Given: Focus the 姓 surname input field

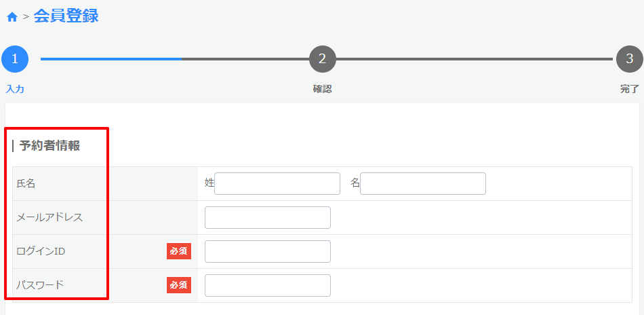Looking at the screenshot, I should click(277, 183).
